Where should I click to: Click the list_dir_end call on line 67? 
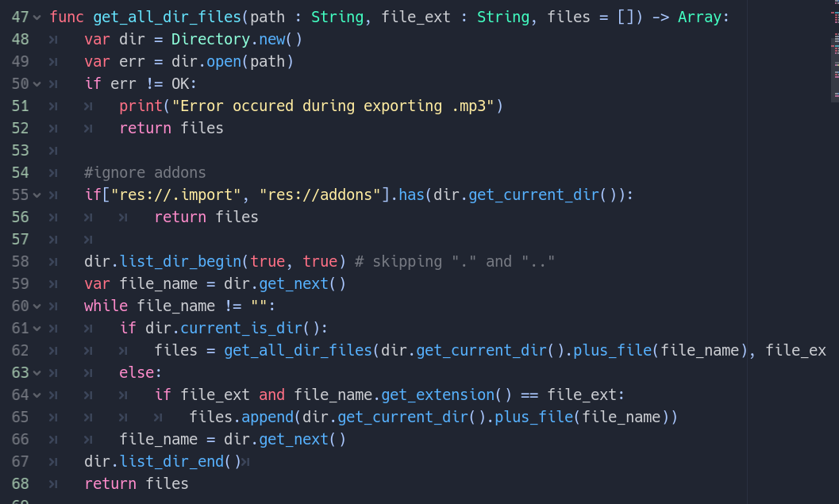[x=171, y=461]
